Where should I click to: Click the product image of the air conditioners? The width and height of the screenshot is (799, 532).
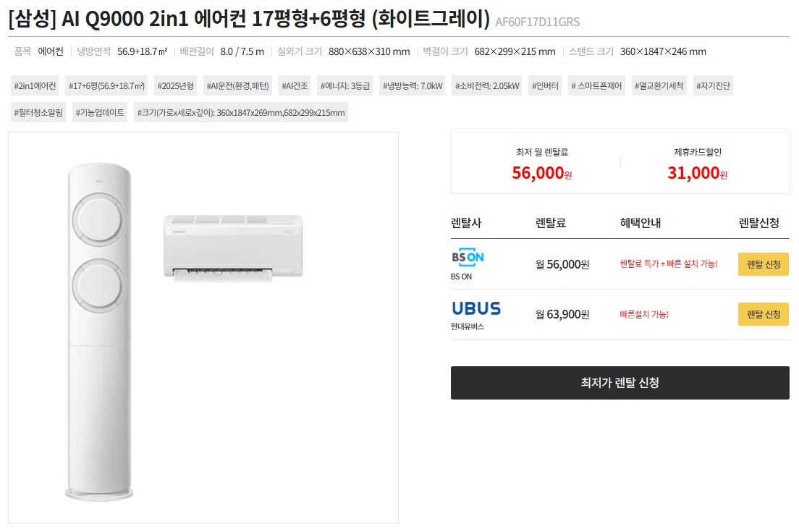pos(201,326)
